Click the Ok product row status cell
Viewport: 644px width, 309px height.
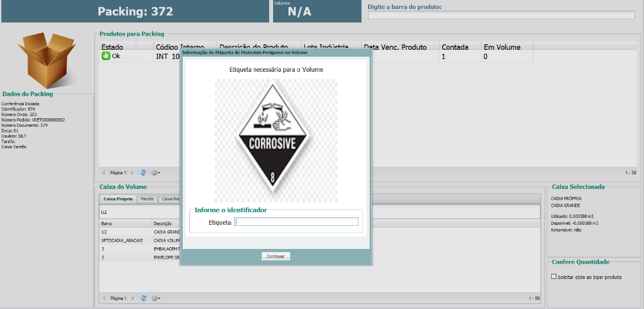[x=117, y=56]
